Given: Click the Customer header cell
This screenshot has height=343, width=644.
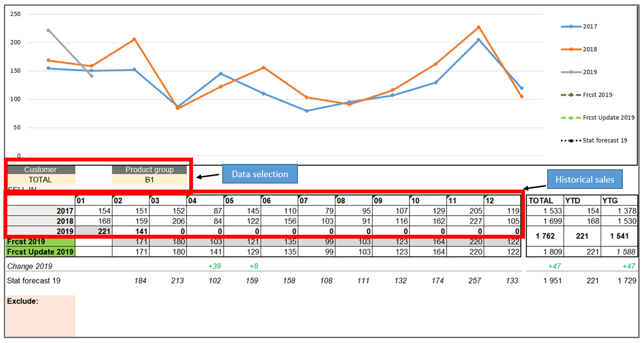Looking at the screenshot, I should (x=40, y=170).
